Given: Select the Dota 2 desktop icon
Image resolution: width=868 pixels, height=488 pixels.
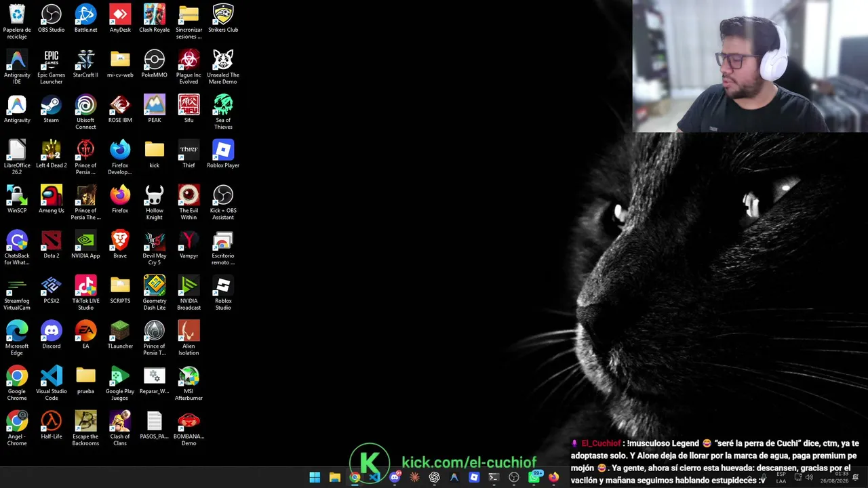Looking at the screenshot, I should click(x=51, y=245).
